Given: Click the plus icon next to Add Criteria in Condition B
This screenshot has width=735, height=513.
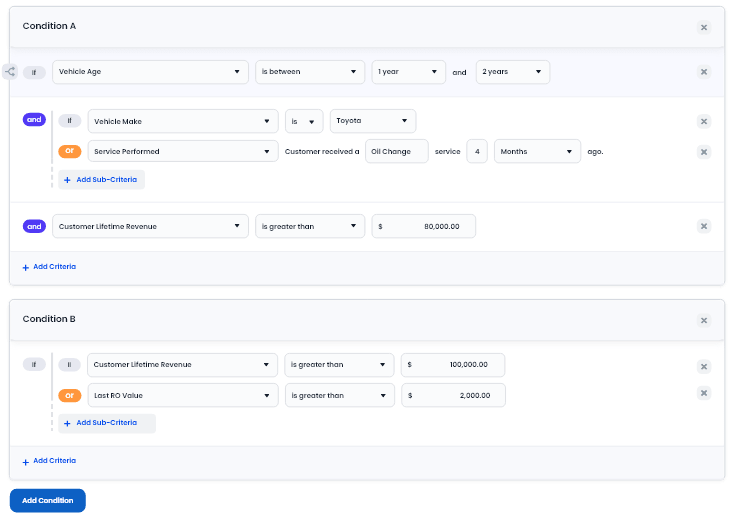Looking at the screenshot, I should (x=26, y=462).
